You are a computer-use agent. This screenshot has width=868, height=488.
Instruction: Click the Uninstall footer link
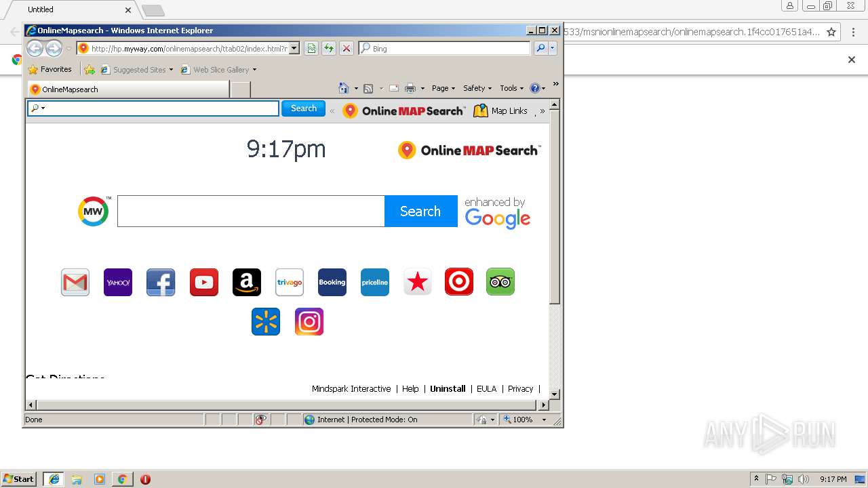pos(448,389)
